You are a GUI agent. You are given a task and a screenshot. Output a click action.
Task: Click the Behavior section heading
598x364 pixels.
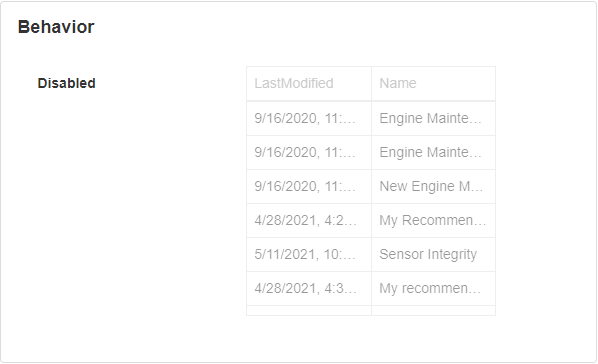(x=56, y=27)
